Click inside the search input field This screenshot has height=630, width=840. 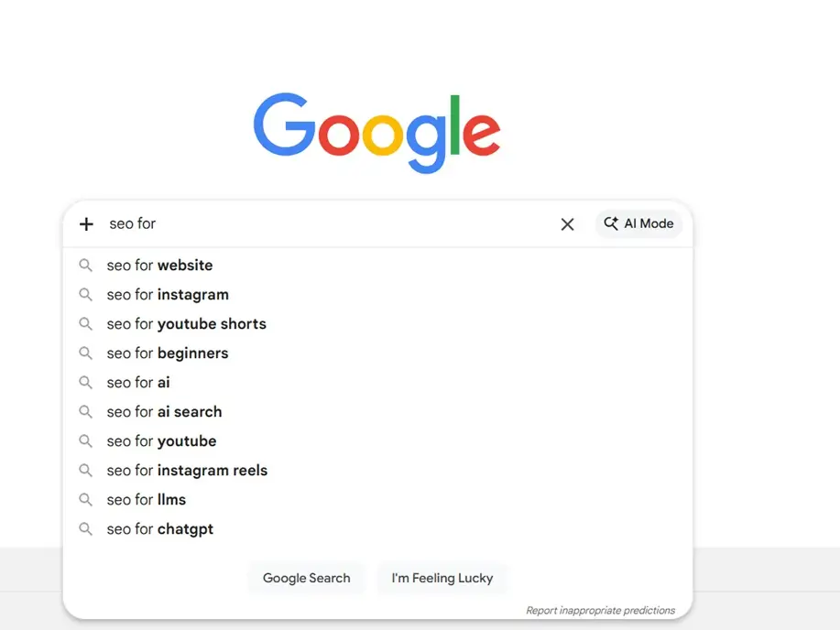[275, 223]
